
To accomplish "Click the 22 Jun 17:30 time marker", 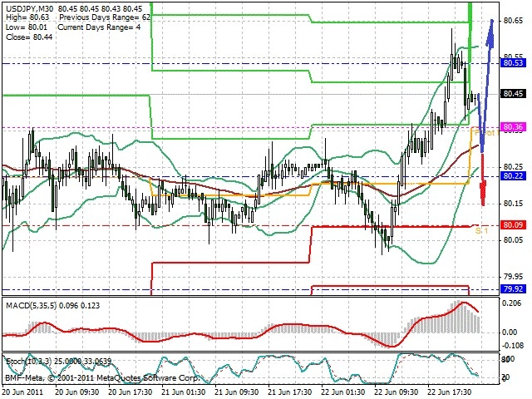I will (x=450, y=392).
